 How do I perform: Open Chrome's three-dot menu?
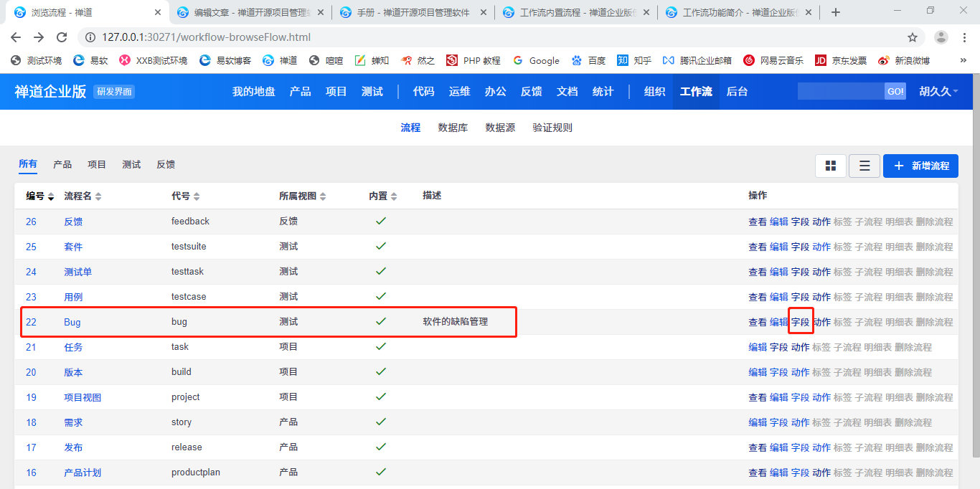[x=965, y=37]
